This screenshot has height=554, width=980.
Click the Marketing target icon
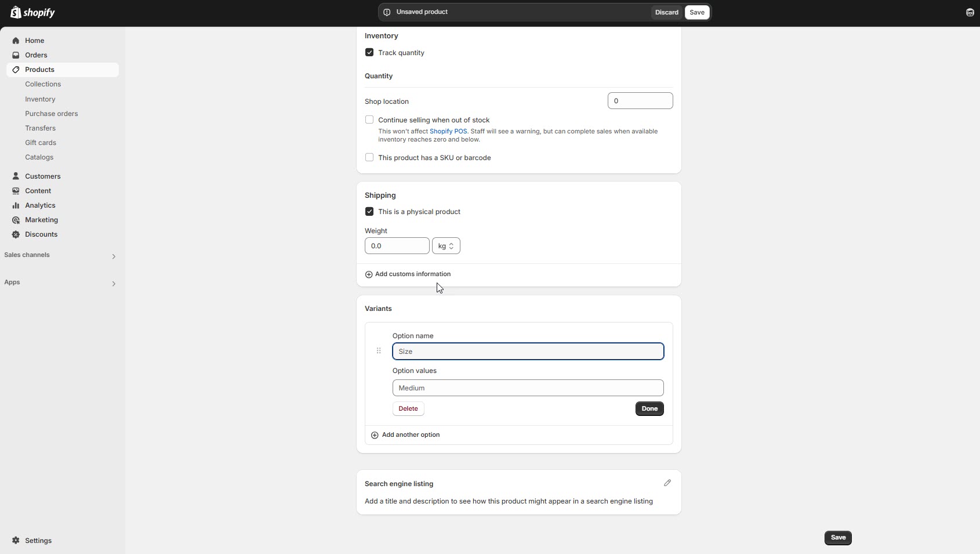coord(16,220)
